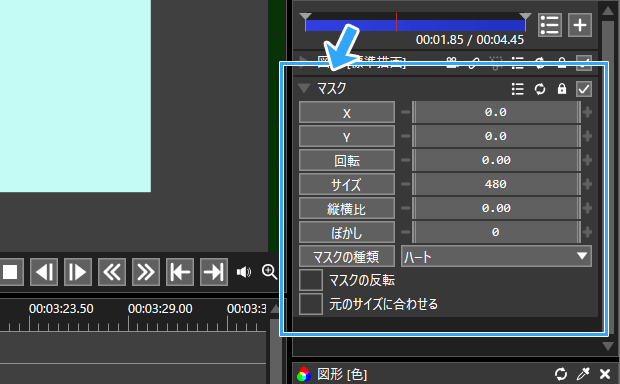Disable the マスク effect checkbox
The height and width of the screenshot is (384, 620).
(x=584, y=89)
